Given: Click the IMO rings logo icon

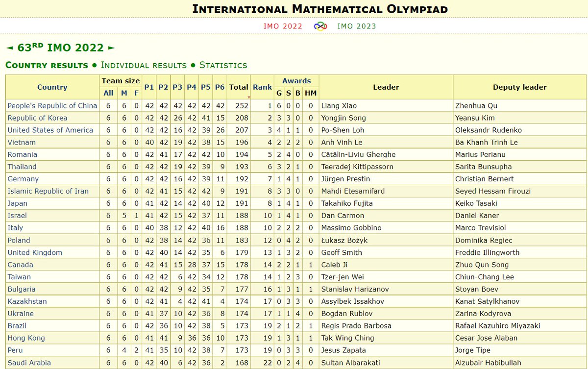Looking at the screenshot, I should (321, 26).
